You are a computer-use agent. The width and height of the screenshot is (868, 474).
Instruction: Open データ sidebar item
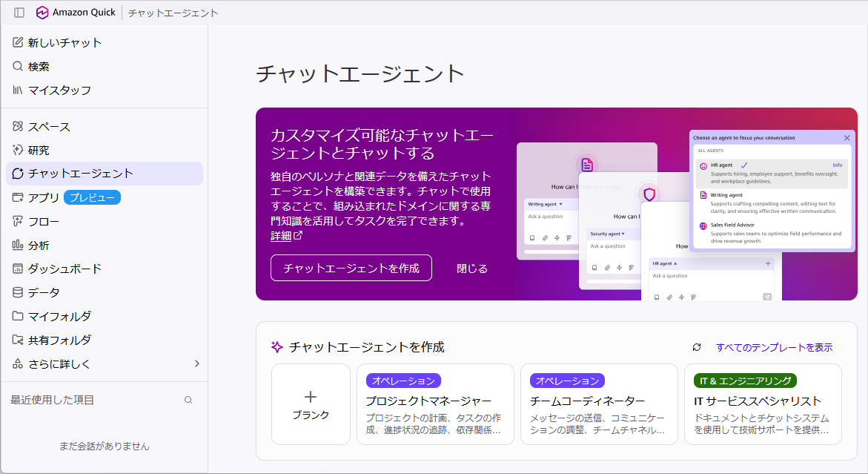click(x=105, y=292)
